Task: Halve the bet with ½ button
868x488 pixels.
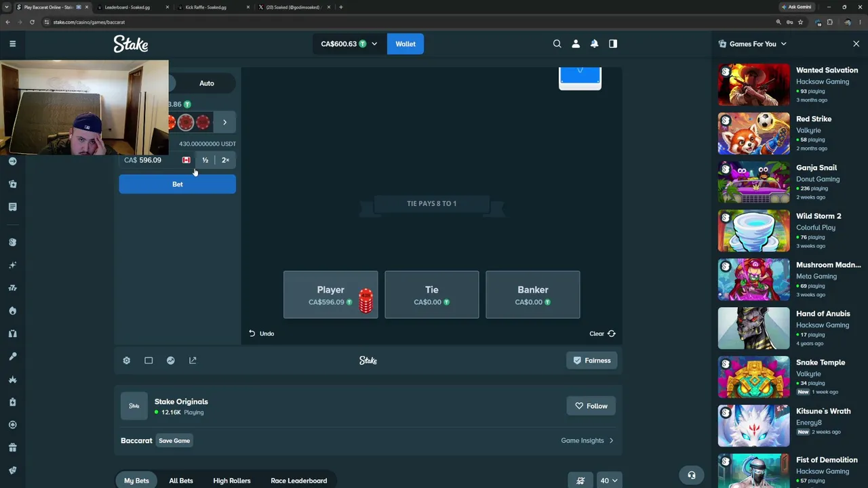Action: (x=205, y=160)
